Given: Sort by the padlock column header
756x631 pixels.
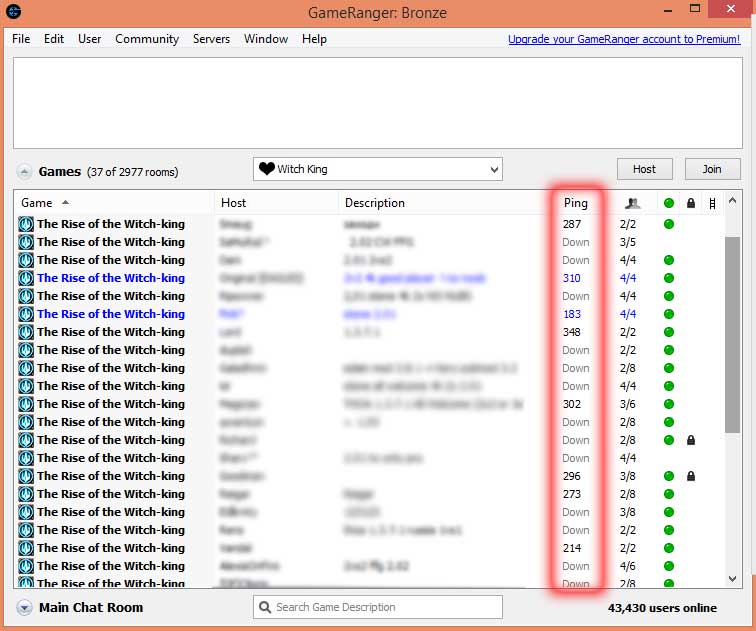Looking at the screenshot, I should click(690, 203).
